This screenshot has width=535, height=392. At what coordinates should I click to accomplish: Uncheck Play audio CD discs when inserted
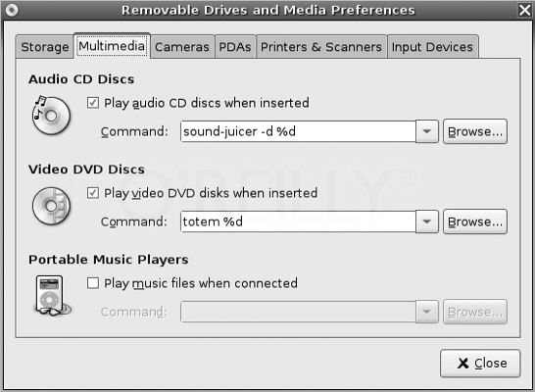(x=93, y=103)
